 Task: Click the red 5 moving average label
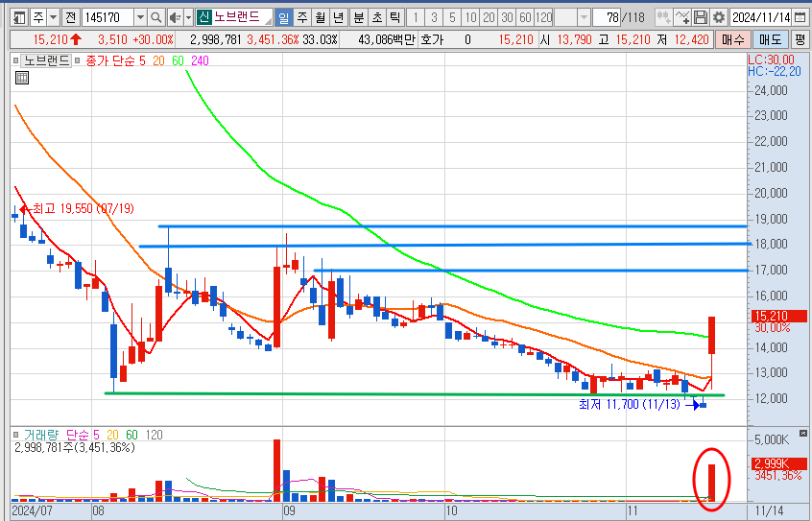(x=142, y=61)
